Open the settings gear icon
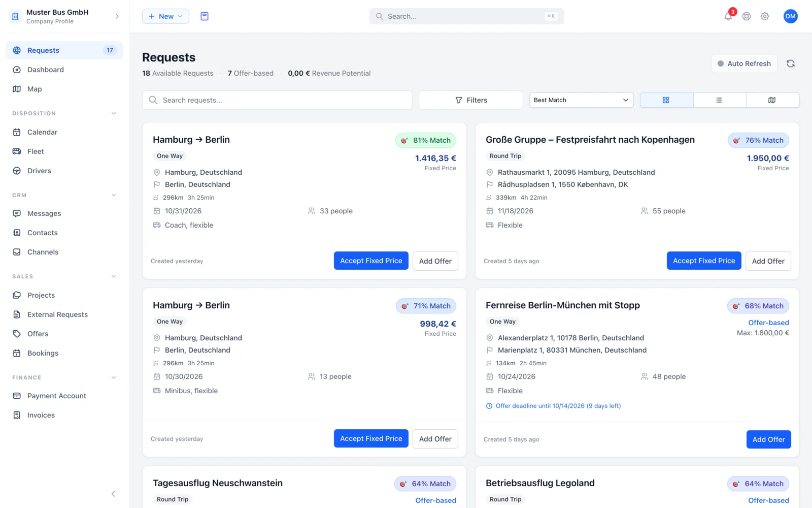Viewport: 812px width, 508px height. click(x=765, y=16)
